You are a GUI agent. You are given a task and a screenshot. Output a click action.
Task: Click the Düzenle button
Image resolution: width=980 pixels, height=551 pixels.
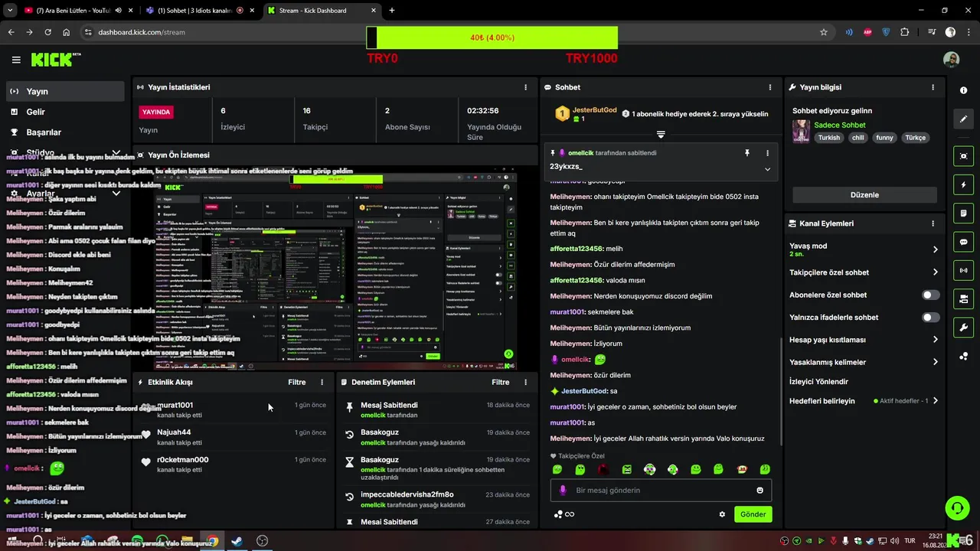tap(864, 195)
